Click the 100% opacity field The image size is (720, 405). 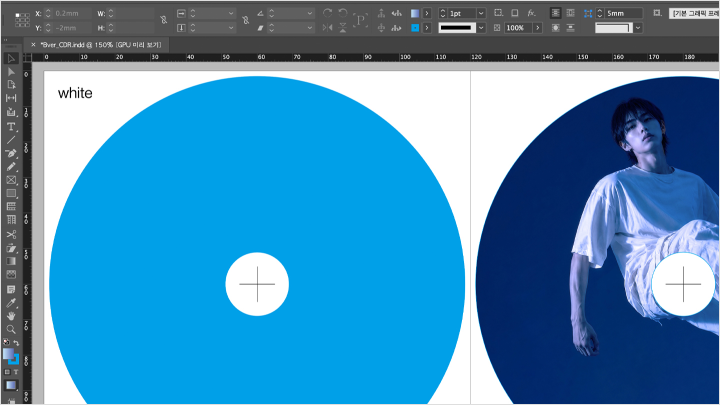[x=518, y=28]
